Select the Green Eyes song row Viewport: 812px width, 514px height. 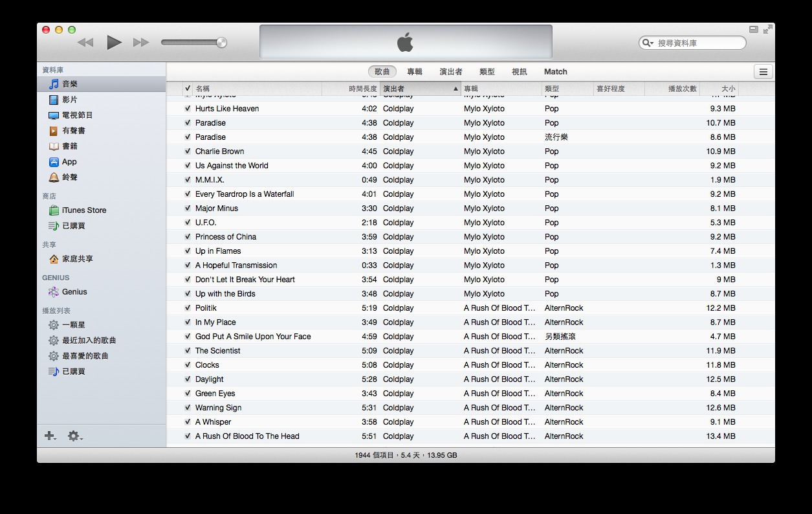[x=470, y=394]
